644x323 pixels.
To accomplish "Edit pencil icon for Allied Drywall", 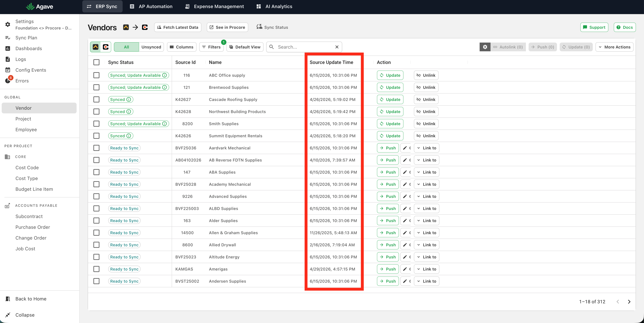I will coord(405,245).
